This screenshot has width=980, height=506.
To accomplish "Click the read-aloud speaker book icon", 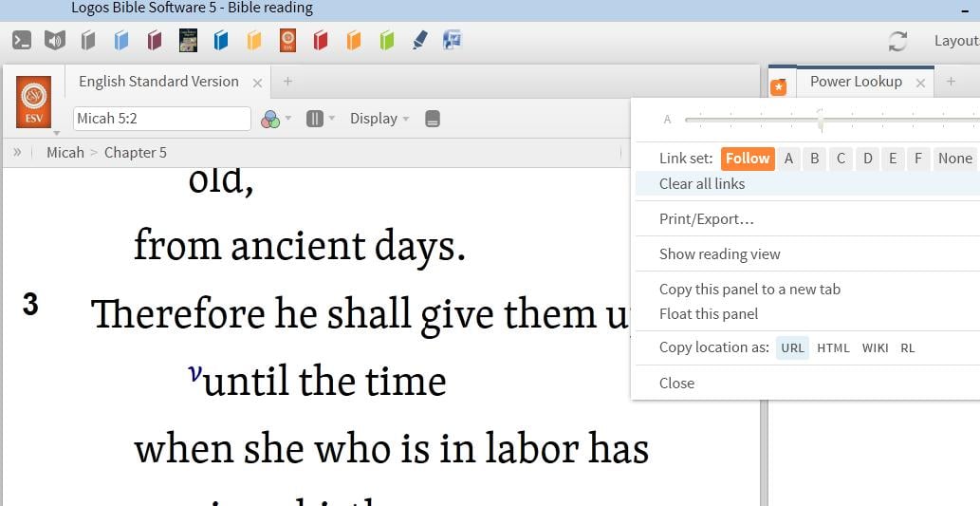I will [55, 41].
